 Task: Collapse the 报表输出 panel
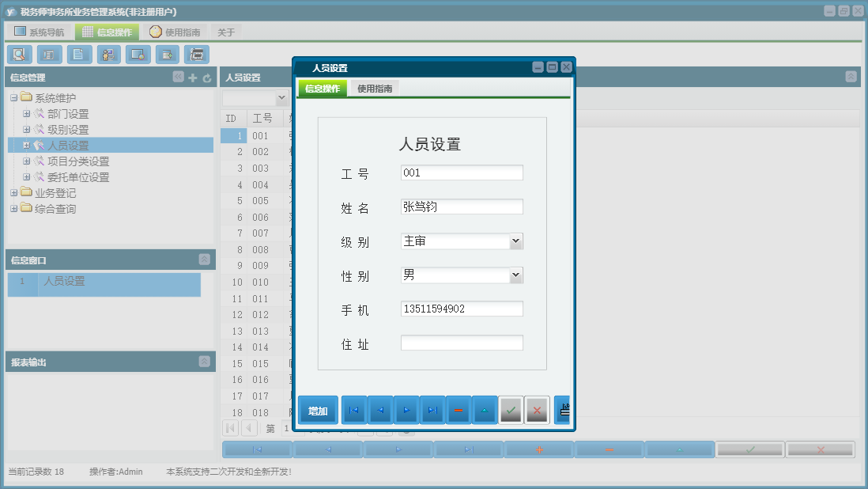coord(204,362)
